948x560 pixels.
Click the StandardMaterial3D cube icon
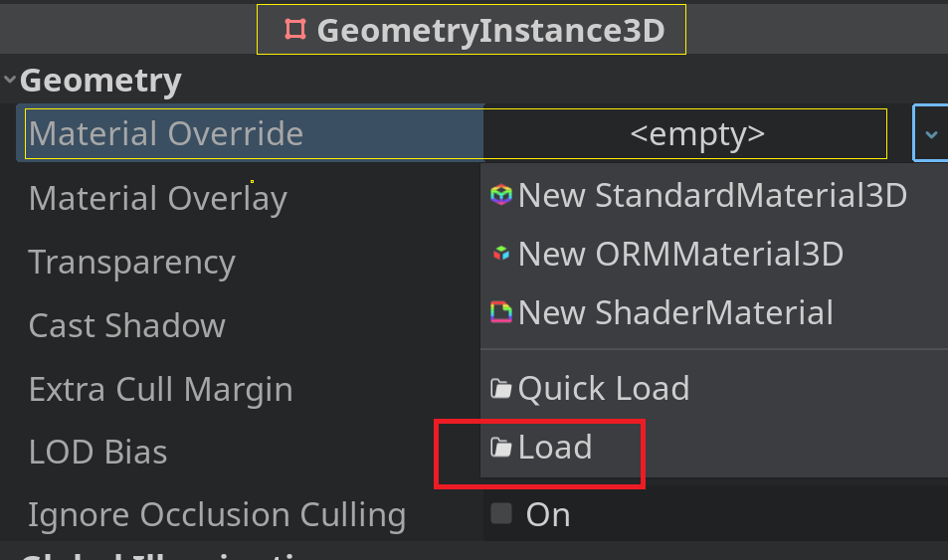501,195
